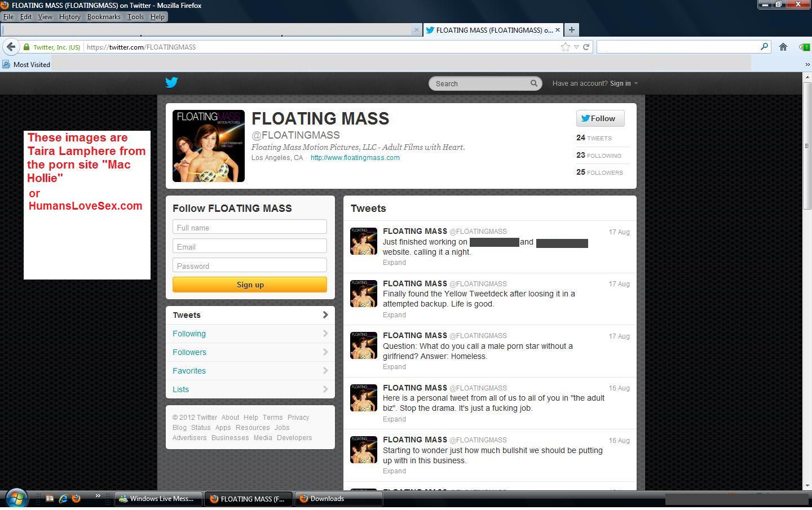The image size is (812, 510).
Task: Open the Bookmarks menu
Action: (104, 17)
